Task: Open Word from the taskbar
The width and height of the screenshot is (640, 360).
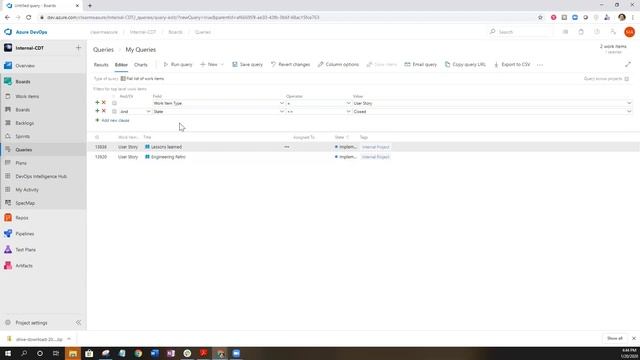Action: (155, 353)
